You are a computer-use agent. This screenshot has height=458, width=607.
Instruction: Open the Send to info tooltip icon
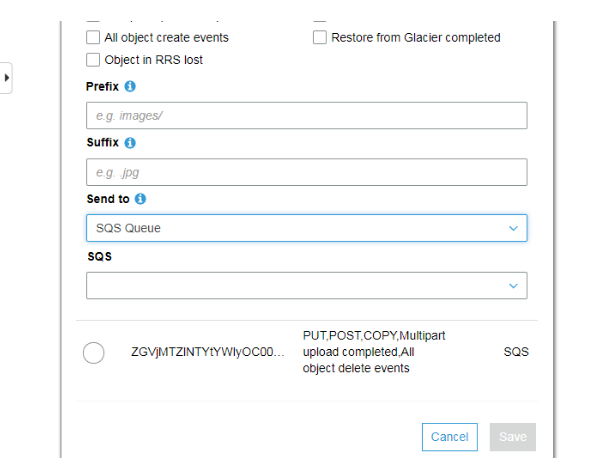tap(140, 199)
